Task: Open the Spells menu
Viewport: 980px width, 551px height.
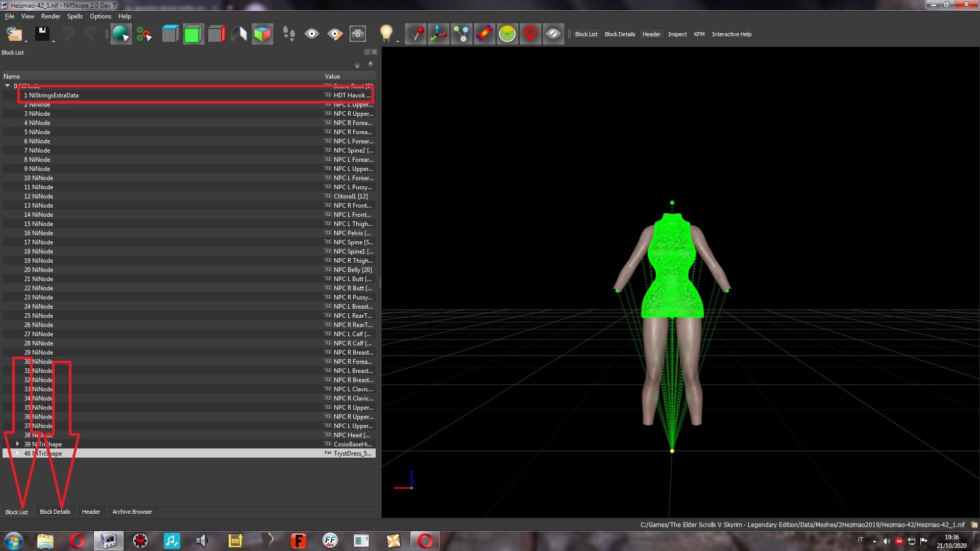Action: click(x=75, y=16)
